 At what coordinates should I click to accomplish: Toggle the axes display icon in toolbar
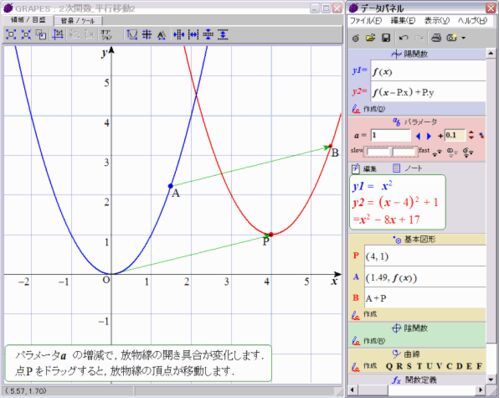(x=132, y=34)
